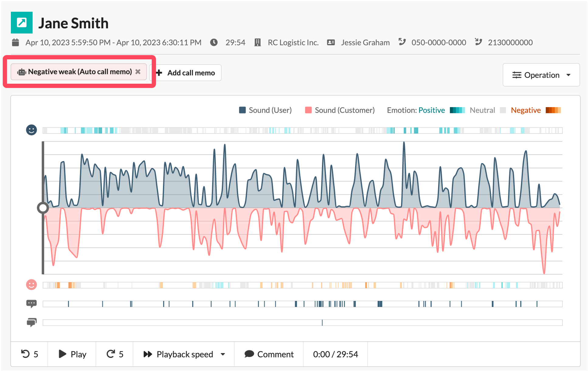588x371 pixels.
Task: Click the Positive emotion color swatch
Action: (457, 110)
